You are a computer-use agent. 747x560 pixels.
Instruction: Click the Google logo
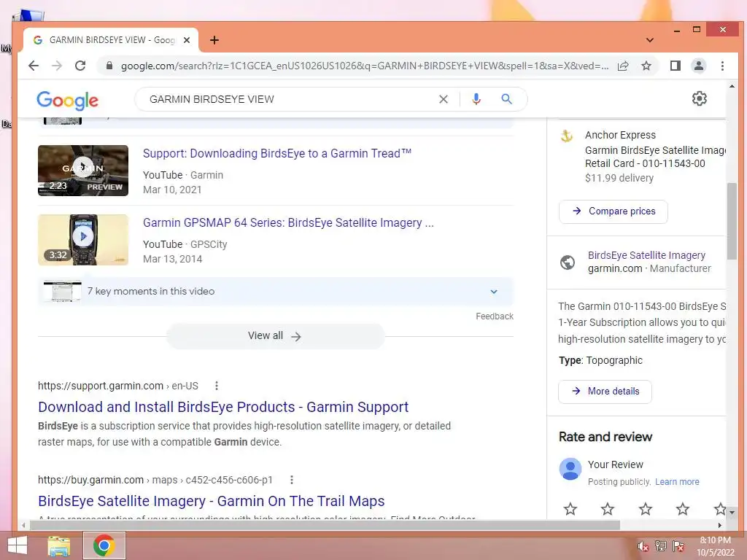click(67, 100)
